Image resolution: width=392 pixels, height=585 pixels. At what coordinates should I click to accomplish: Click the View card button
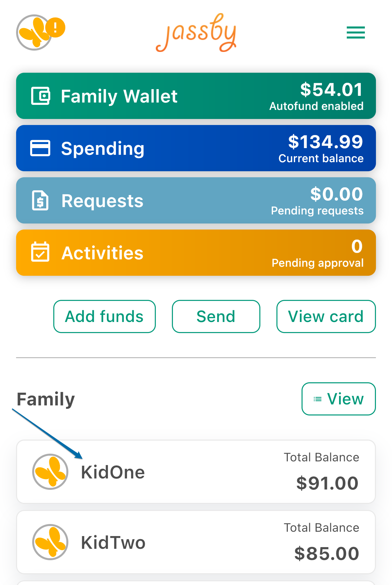tap(326, 316)
